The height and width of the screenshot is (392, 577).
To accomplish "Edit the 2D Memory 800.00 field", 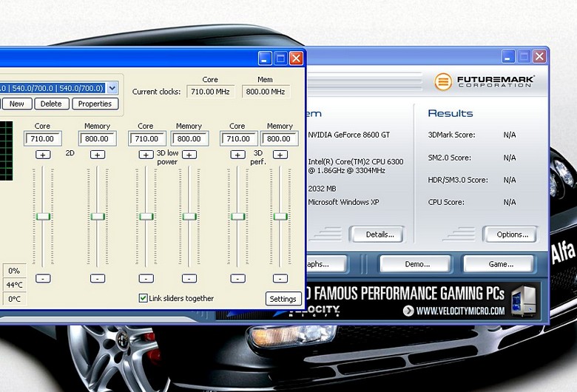I will pyautogui.click(x=97, y=139).
